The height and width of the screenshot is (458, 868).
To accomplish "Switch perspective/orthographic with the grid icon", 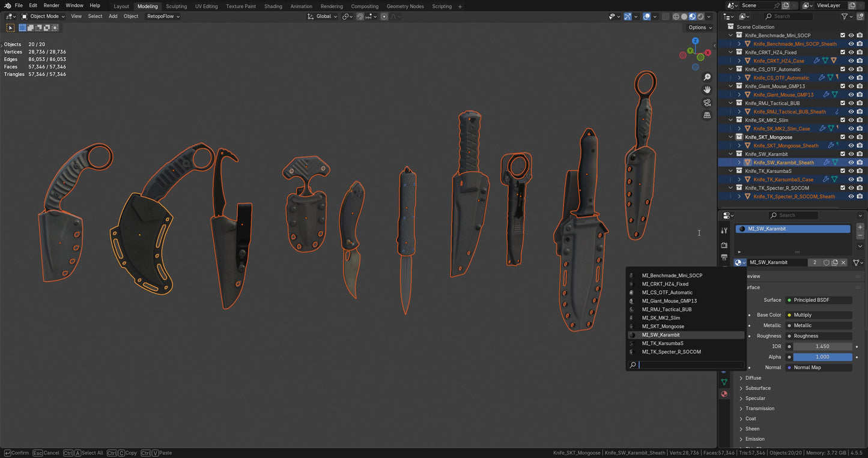I will click(x=707, y=115).
